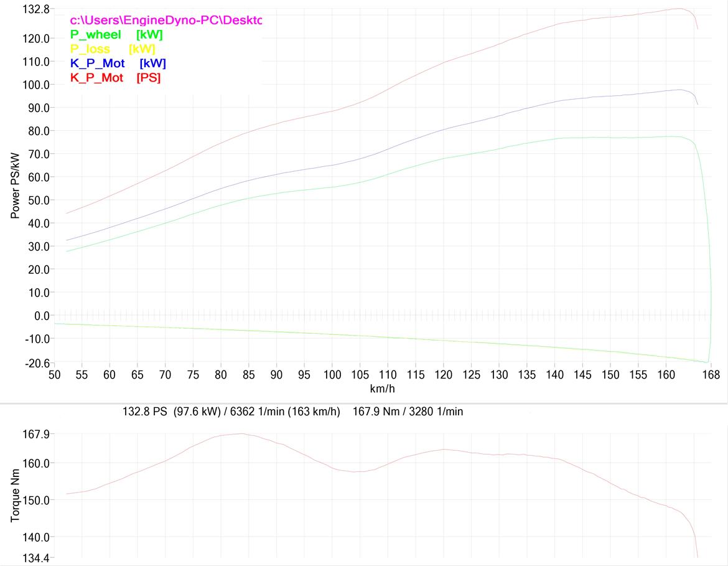This screenshot has width=728, height=566.
Task: Click the magenta file path text
Action: point(166,21)
